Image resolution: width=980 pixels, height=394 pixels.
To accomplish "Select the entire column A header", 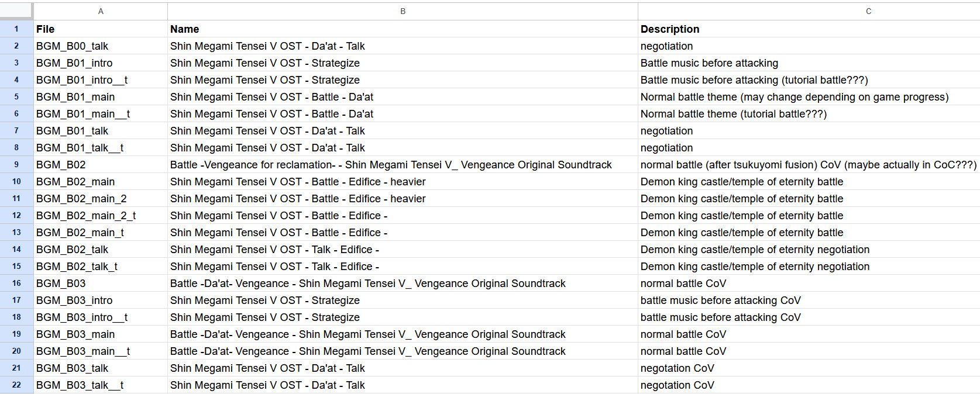I will pyautogui.click(x=101, y=11).
